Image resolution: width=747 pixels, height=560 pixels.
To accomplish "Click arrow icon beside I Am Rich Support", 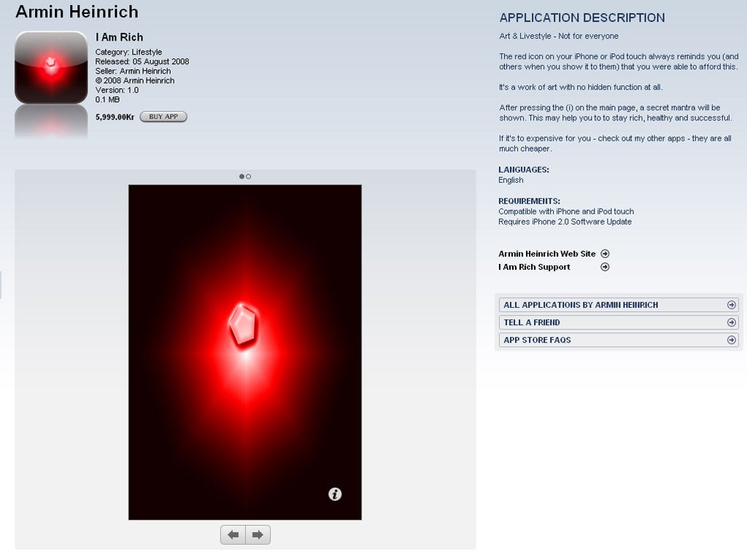I will pyautogui.click(x=605, y=267).
